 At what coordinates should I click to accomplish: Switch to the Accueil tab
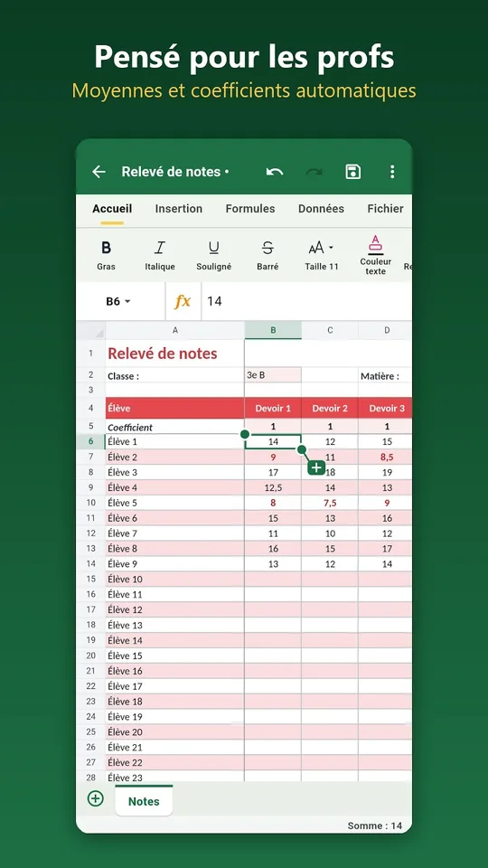(x=112, y=209)
